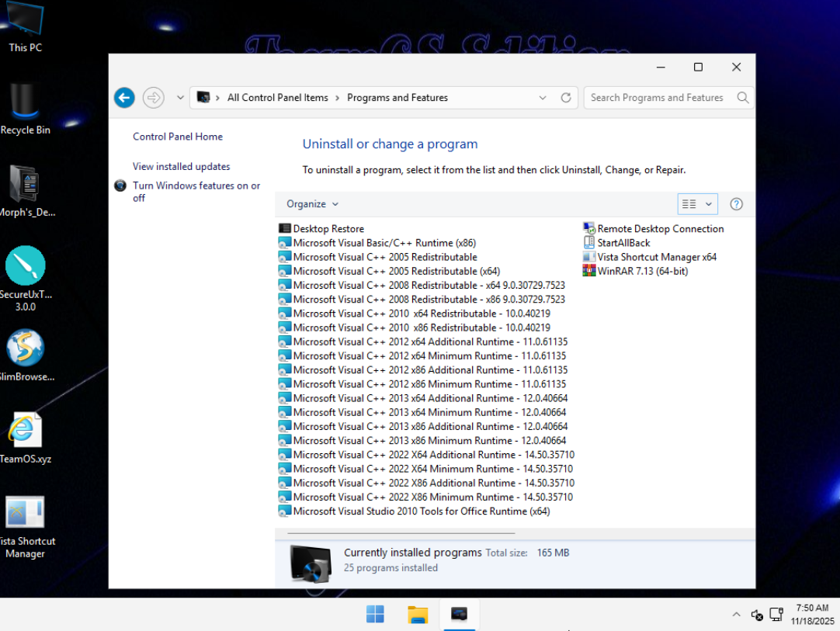This screenshot has height=631, width=840.
Task: Click the Search Programs and Features box
Action: click(657, 98)
